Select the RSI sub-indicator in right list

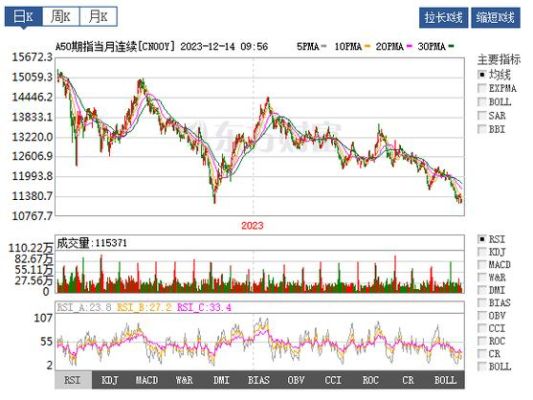pos(492,239)
